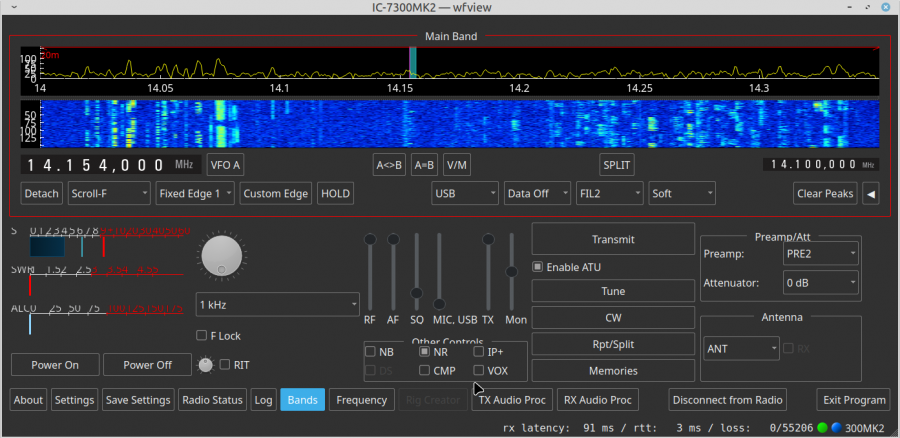The width and height of the screenshot is (900, 438).
Task: Open the Data Off dropdown
Action: click(537, 193)
